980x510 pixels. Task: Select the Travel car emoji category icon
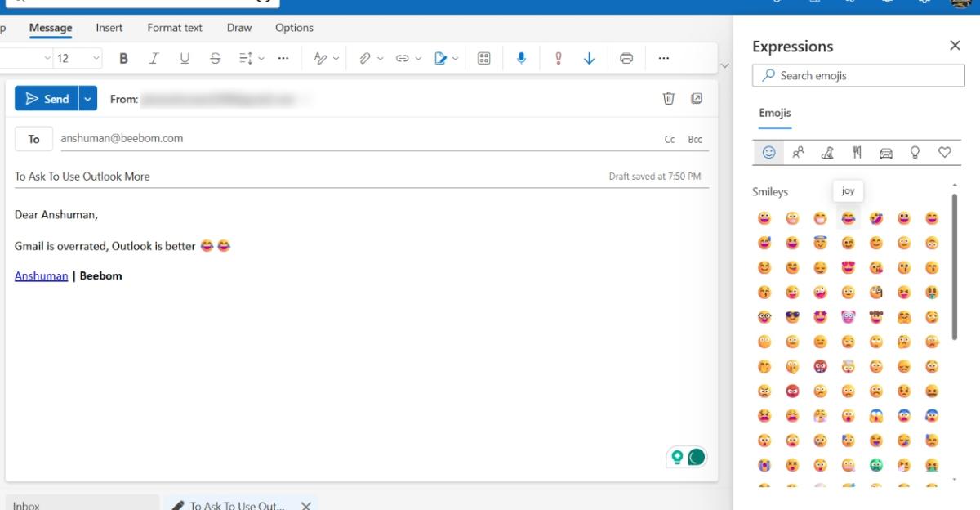(x=886, y=152)
